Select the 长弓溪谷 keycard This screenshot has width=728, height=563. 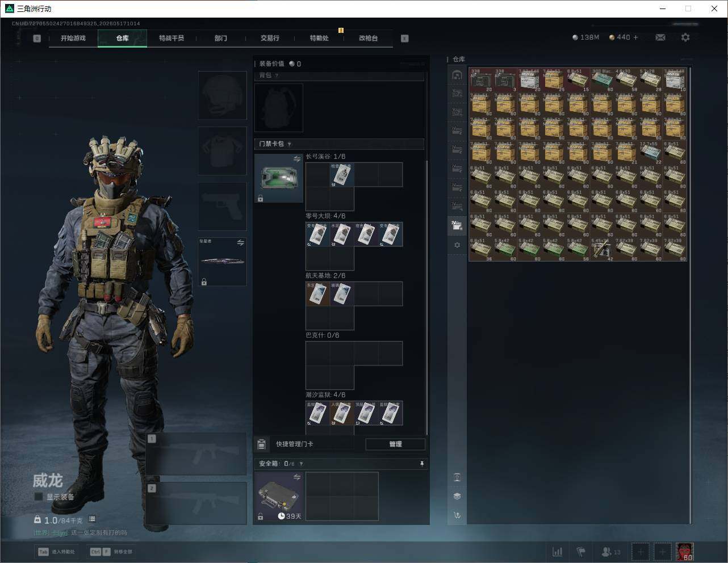tap(342, 175)
